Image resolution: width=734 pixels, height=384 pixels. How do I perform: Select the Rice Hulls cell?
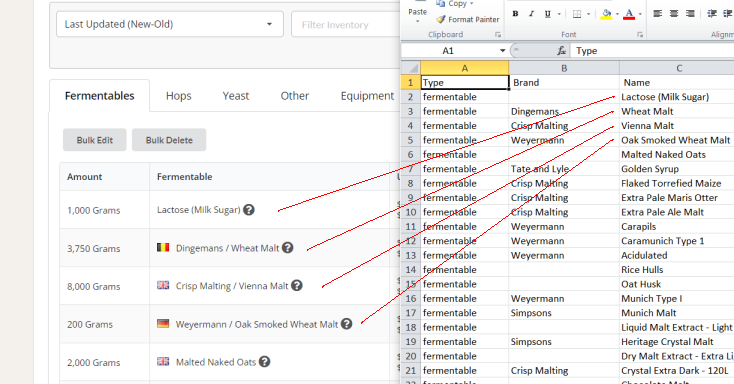(677, 270)
